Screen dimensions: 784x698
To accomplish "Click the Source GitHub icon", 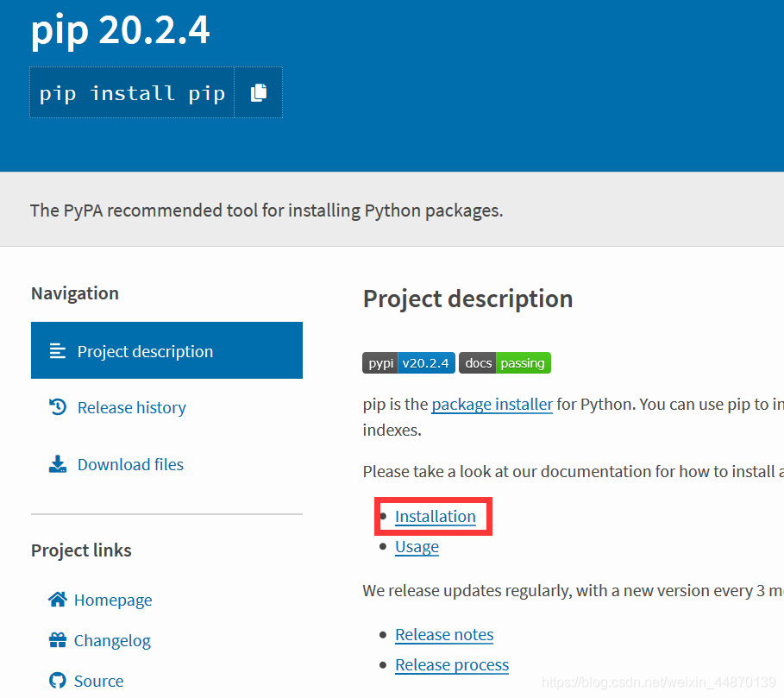I will coord(58,681).
